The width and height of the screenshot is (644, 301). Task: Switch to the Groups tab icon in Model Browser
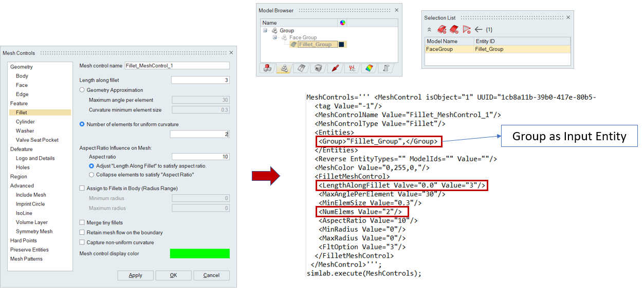click(x=284, y=68)
